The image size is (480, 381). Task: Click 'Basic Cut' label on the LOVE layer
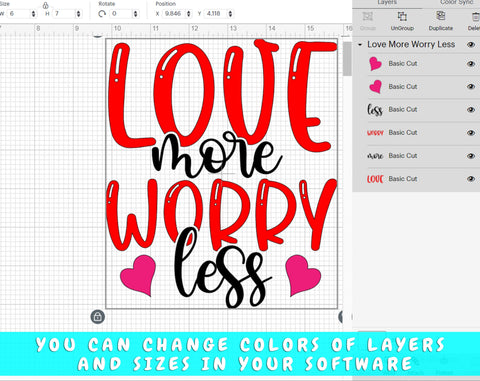(x=403, y=179)
